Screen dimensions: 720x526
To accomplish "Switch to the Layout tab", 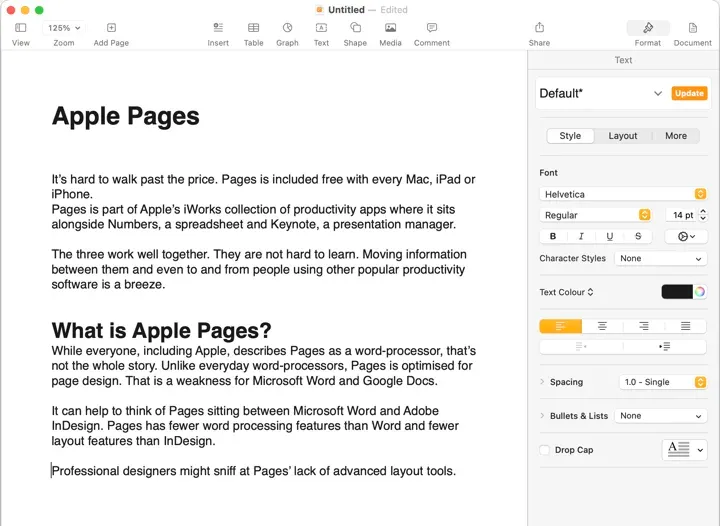I will coord(623,136).
